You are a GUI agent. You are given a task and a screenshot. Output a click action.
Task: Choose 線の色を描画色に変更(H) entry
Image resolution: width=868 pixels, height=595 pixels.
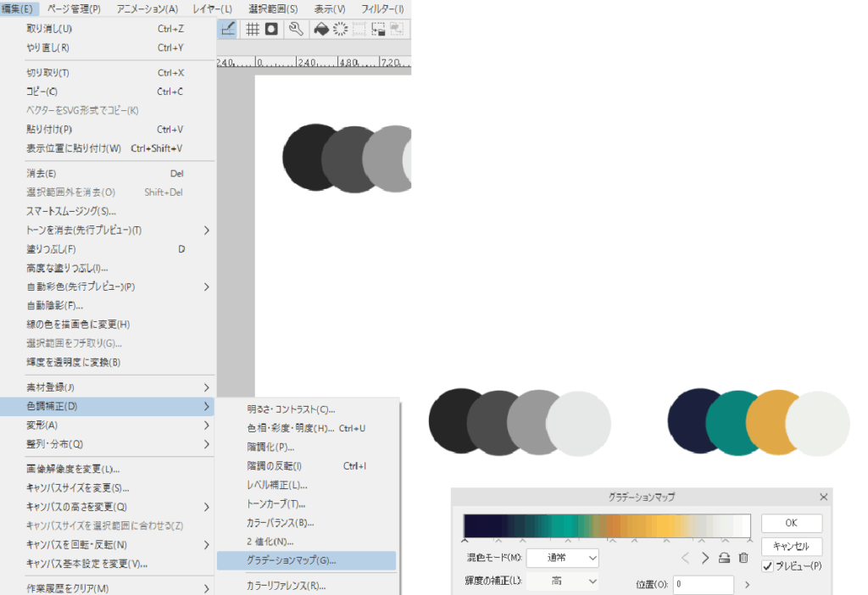pyautogui.click(x=107, y=325)
